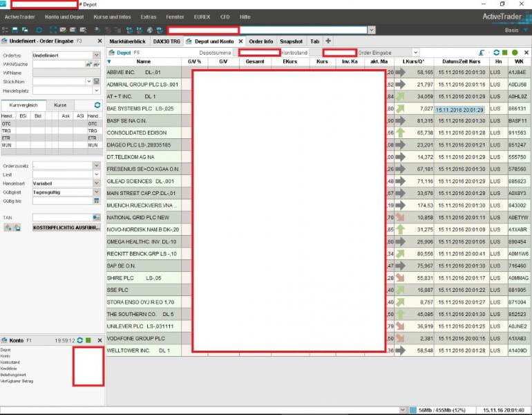Click the calculator icon beside Stück/Nom
The image size is (532, 415).
(x=97, y=82)
